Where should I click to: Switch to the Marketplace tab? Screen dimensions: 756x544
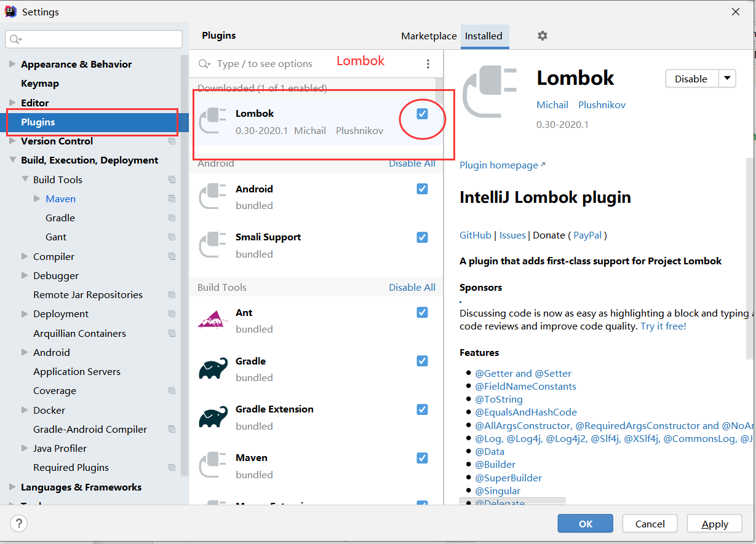(x=429, y=36)
